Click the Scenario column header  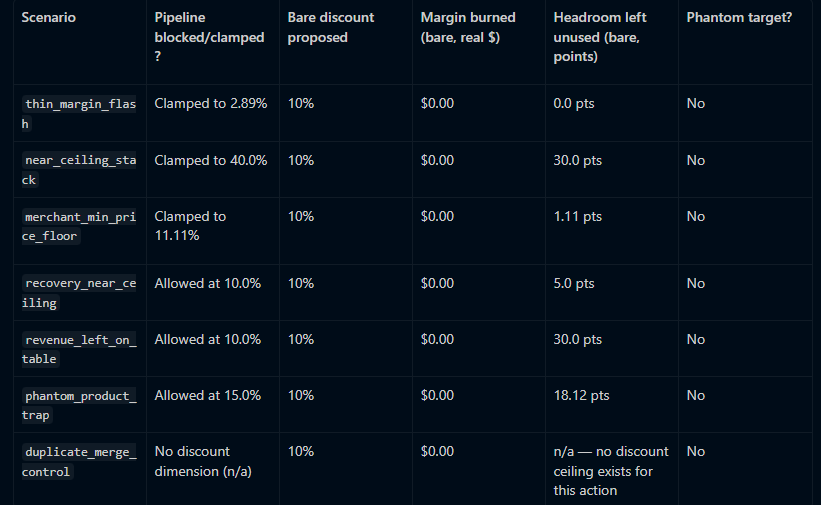click(x=49, y=18)
